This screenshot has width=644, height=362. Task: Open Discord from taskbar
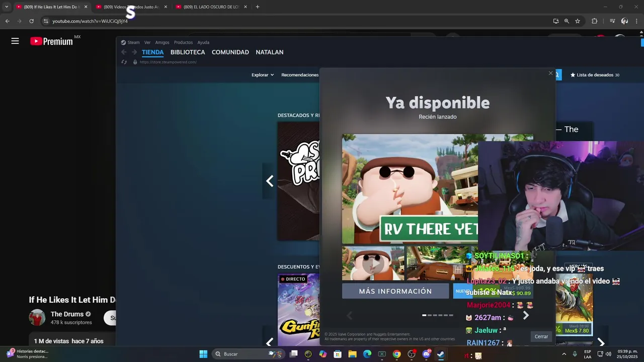tap(426, 354)
